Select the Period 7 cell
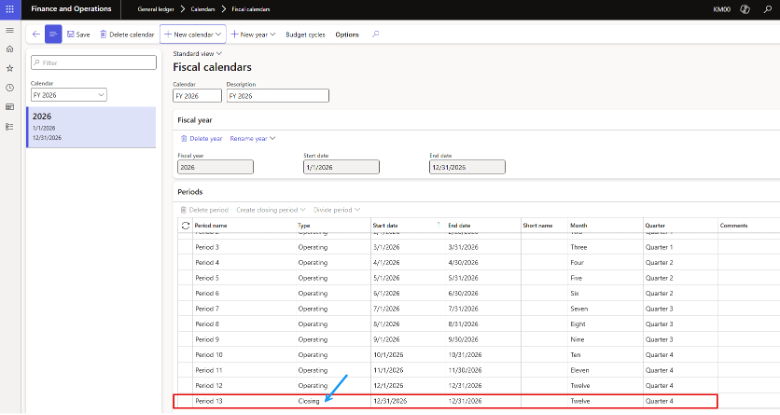 [x=207, y=309]
